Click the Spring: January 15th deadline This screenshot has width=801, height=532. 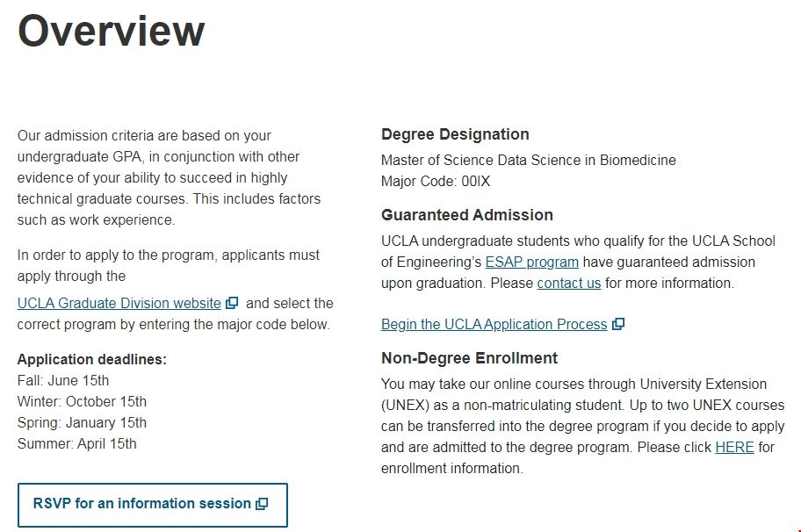click(x=82, y=422)
